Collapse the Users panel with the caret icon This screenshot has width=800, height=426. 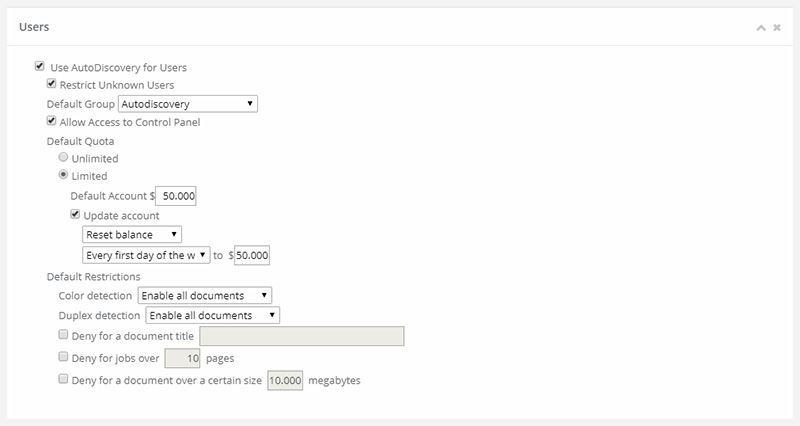tap(763, 28)
